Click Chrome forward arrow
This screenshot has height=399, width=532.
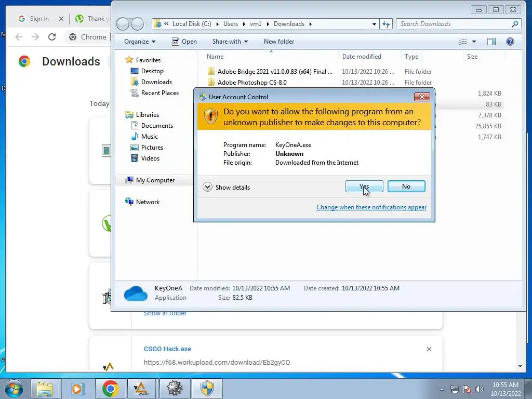point(35,37)
